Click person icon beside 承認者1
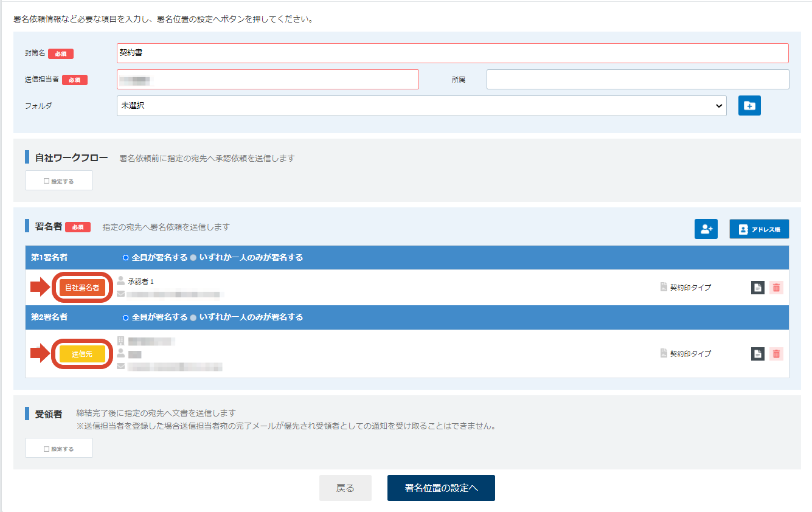Viewport: 812px width, 512px height. [120, 281]
